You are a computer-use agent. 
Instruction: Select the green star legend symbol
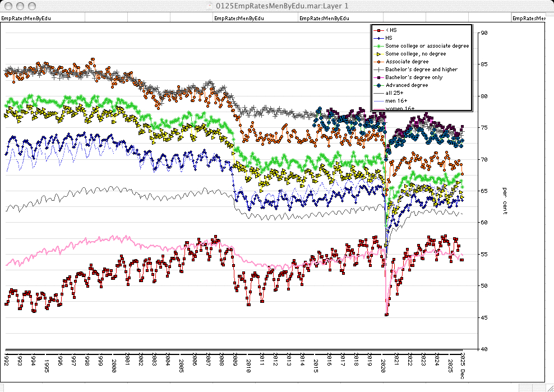379,45
